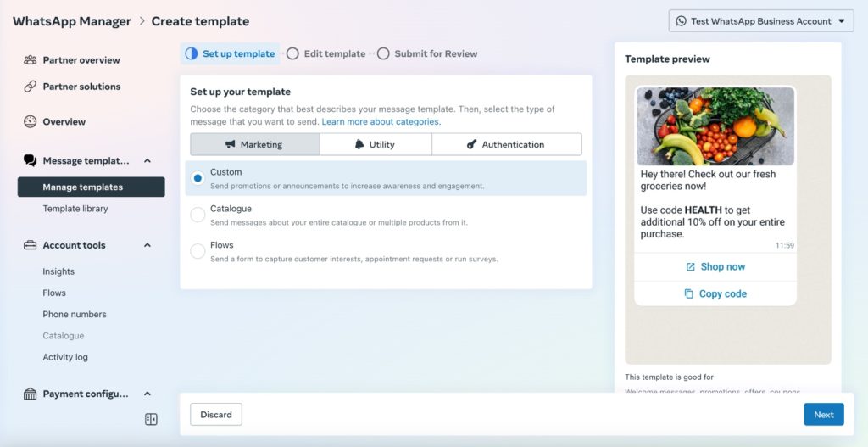Click the Overview gauge icon

[x=30, y=122]
